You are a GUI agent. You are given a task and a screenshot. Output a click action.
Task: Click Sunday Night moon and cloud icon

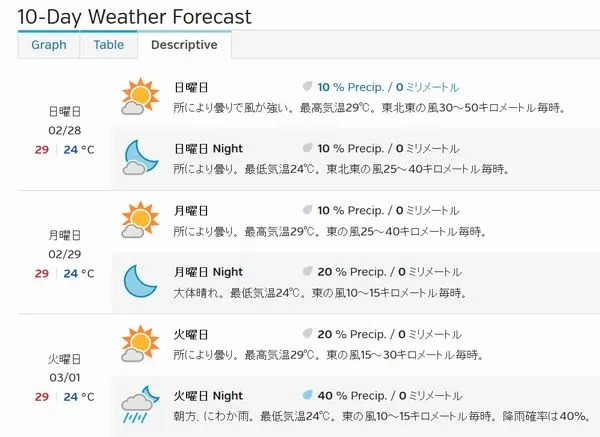[x=140, y=158]
